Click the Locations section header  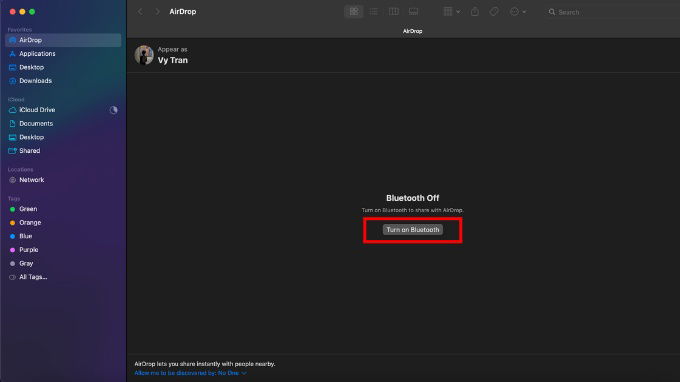click(20, 170)
